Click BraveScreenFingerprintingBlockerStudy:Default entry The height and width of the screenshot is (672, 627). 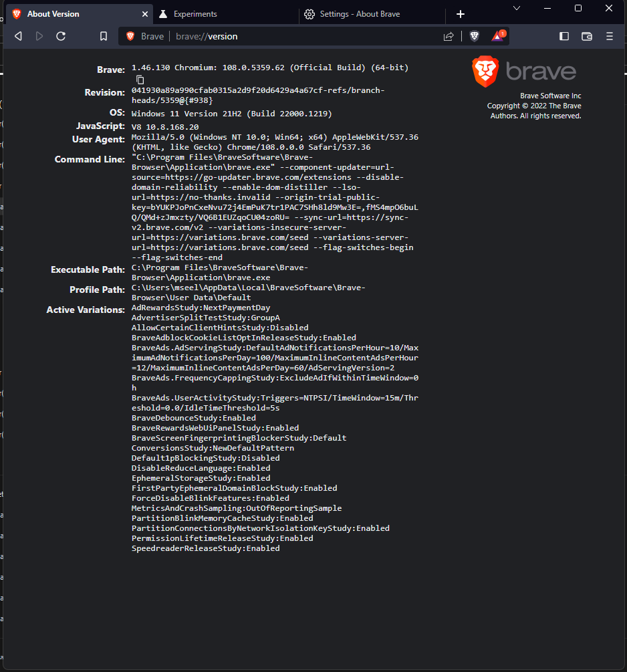[x=239, y=438]
